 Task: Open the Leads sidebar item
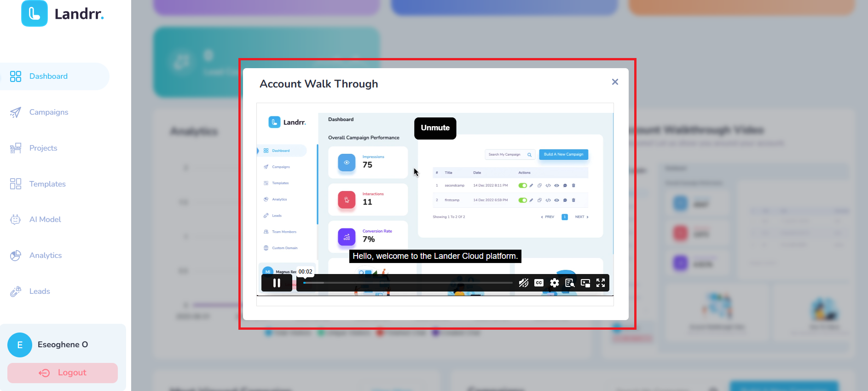30,291
